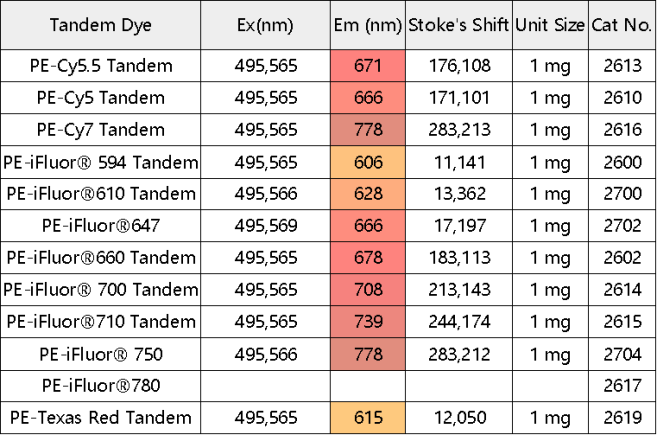Click the 666 cell directly below 628
The width and height of the screenshot is (658, 435).
click(x=368, y=226)
